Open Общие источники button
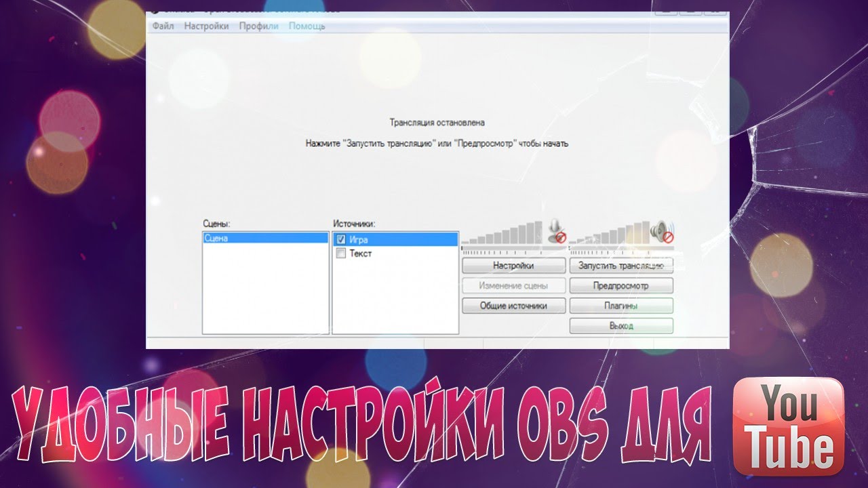 (x=513, y=306)
